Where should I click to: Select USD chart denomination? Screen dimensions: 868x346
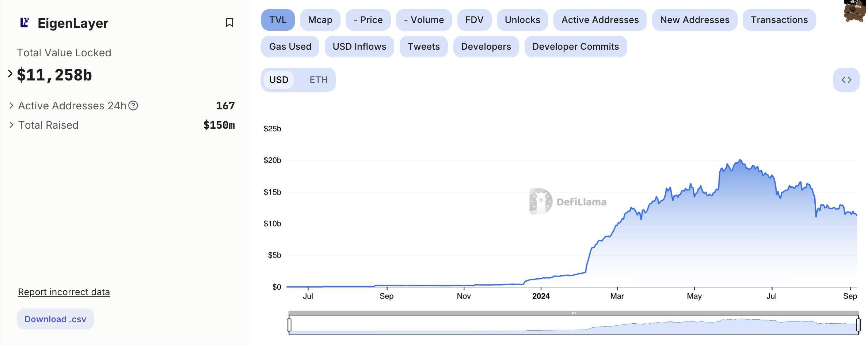click(279, 80)
